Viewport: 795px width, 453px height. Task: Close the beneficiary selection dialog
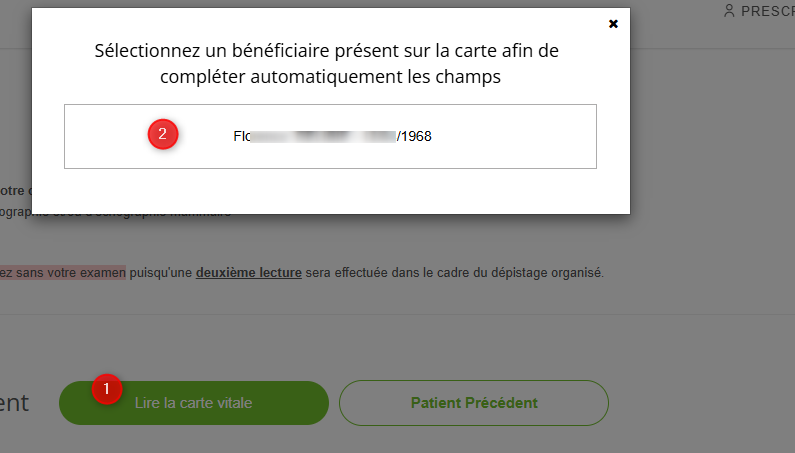pyautogui.click(x=614, y=23)
